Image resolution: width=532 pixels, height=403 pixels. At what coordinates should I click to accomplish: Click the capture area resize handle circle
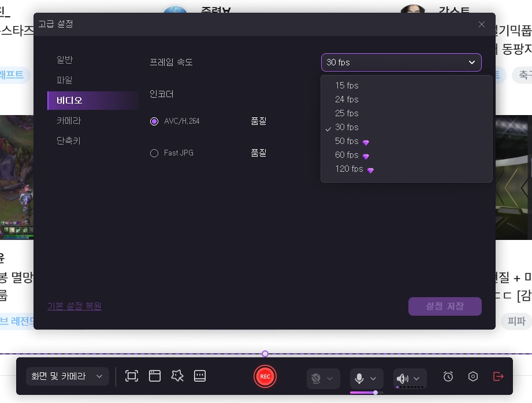pos(265,354)
